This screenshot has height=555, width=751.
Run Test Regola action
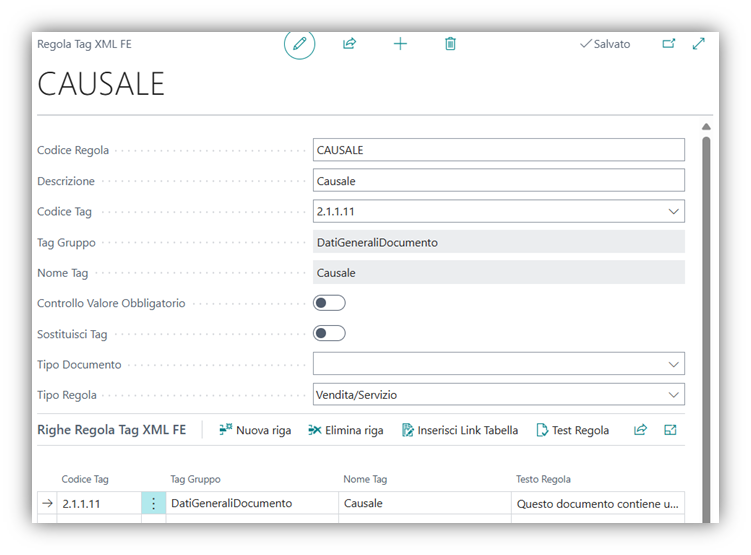coord(572,430)
